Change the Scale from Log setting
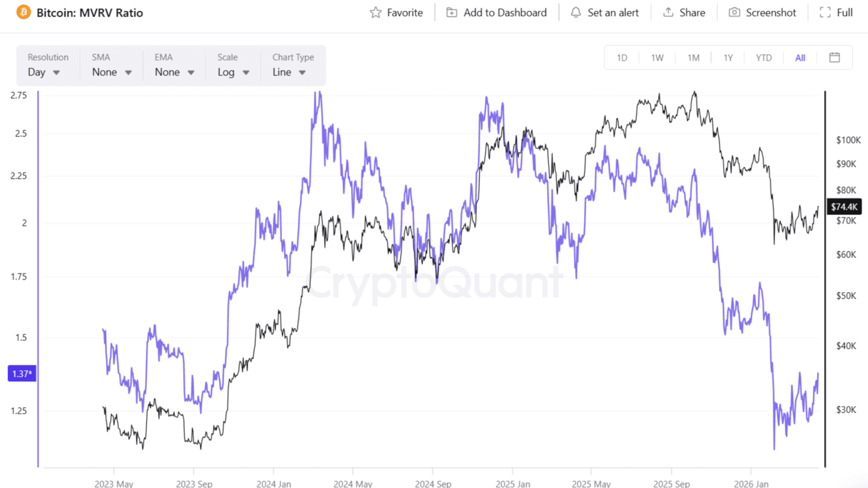 click(233, 72)
